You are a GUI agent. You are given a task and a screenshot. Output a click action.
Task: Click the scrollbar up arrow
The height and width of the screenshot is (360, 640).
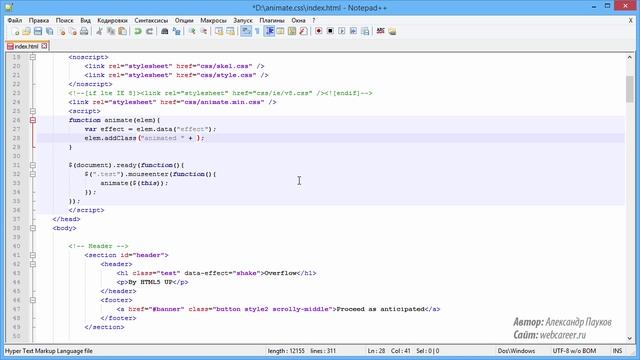629,58
